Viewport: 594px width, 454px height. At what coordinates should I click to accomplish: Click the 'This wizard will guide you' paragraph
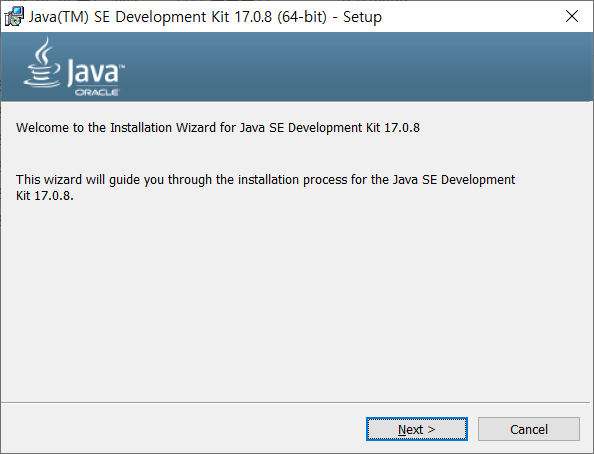pos(265,187)
